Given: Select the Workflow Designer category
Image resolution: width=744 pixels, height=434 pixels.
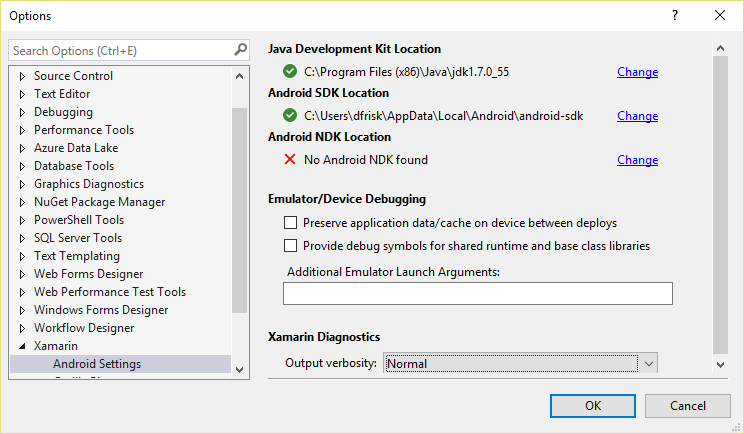Looking at the screenshot, I should (84, 328).
